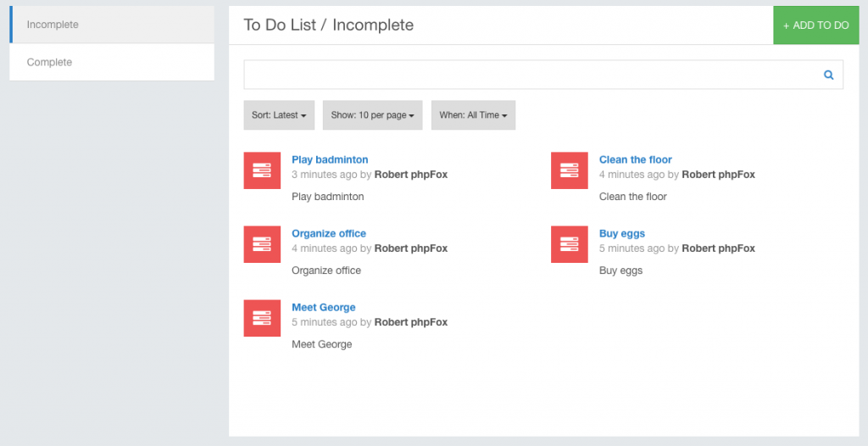Click the '3 minutes ago' timestamp

(325, 175)
